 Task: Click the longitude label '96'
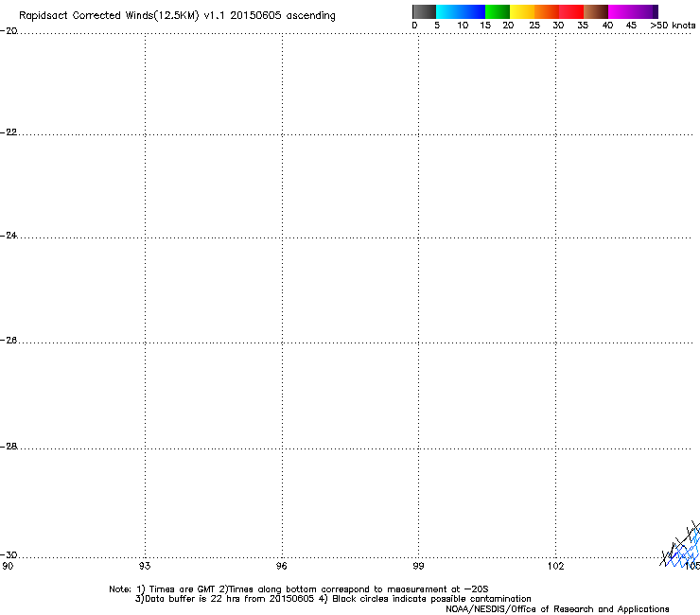(282, 567)
